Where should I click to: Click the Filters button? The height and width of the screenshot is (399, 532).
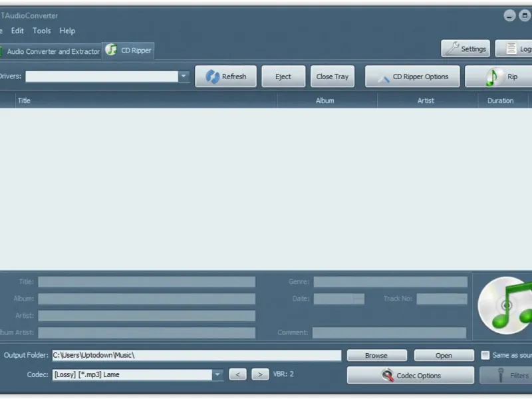pos(506,375)
